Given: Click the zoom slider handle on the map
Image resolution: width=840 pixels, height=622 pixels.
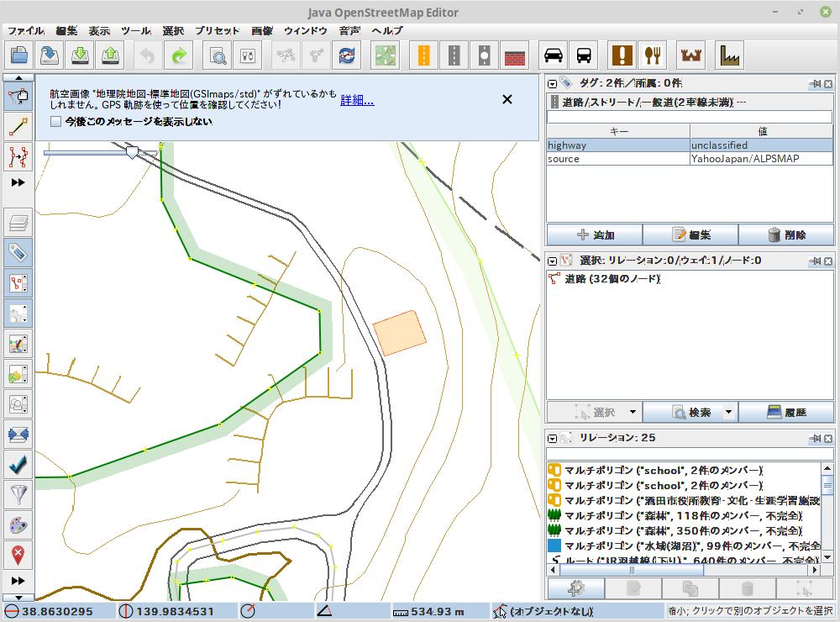Looking at the screenshot, I should (132, 152).
